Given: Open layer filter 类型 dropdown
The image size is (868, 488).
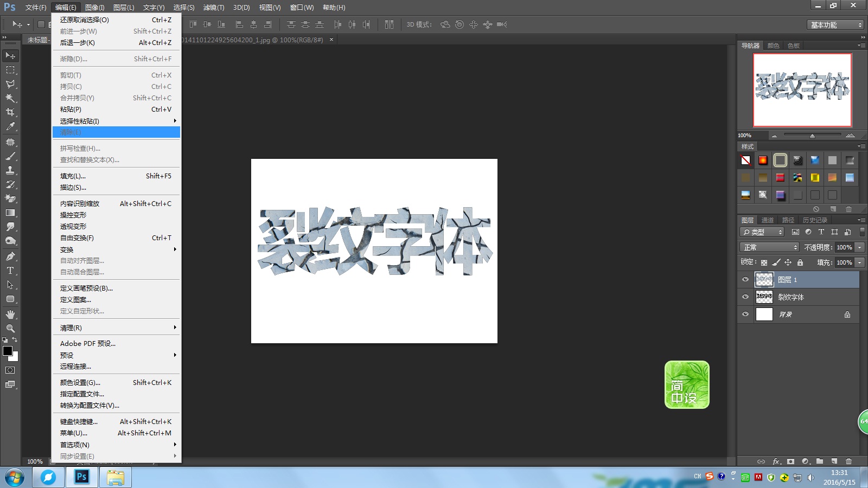Looking at the screenshot, I should point(762,232).
